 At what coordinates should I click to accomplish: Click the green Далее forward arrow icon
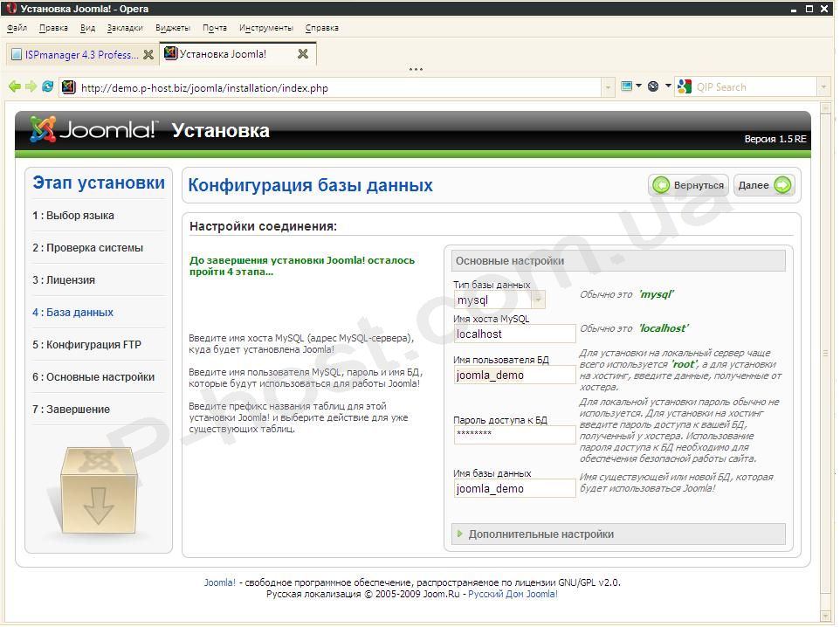click(782, 185)
